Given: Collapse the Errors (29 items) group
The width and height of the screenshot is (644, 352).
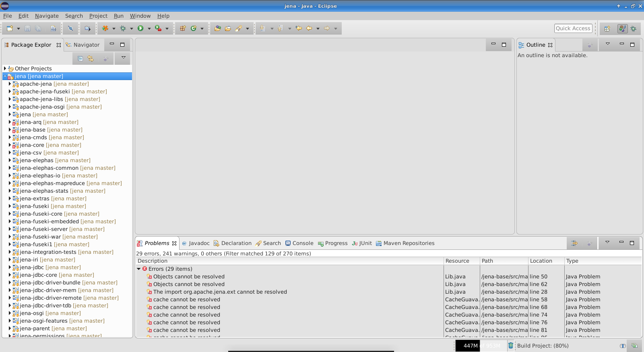Looking at the screenshot, I should [139, 269].
